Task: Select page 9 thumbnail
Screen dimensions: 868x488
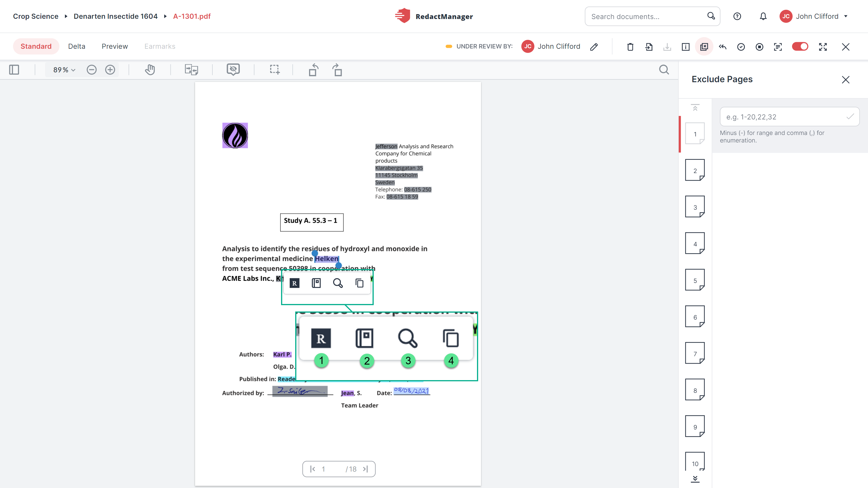Action: (x=695, y=427)
